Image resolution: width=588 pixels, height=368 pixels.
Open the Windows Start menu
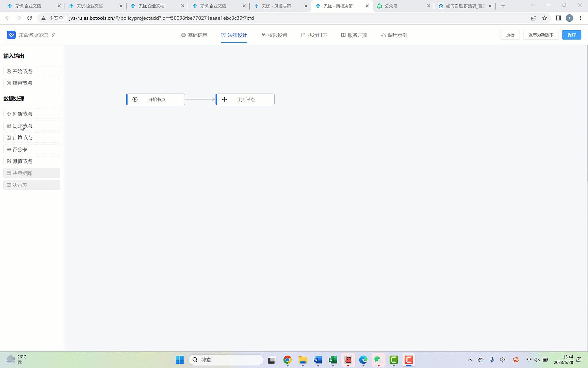180,360
